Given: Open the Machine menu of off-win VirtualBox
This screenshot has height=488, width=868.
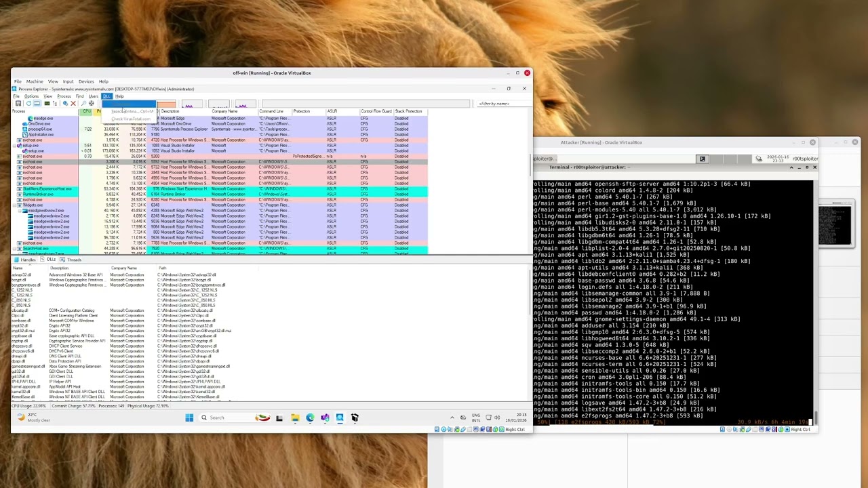Looking at the screenshot, I should 35,81.
